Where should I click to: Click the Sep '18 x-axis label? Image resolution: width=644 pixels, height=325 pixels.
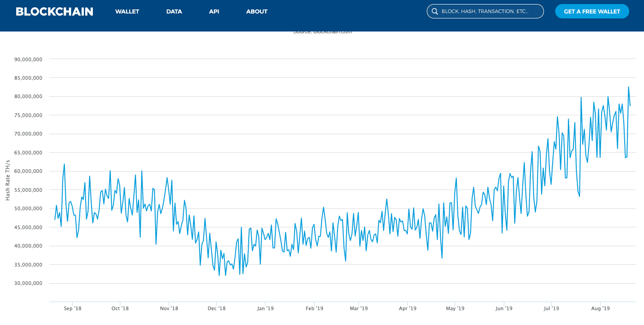click(73, 309)
